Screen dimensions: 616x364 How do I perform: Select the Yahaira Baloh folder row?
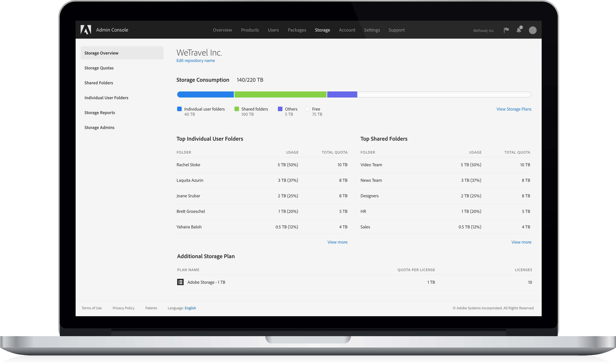[x=262, y=227]
